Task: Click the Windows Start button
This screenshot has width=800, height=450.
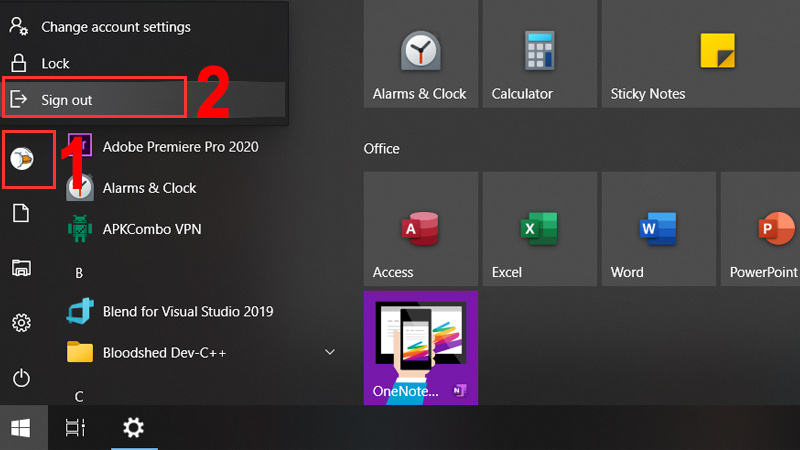Action: [x=21, y=428]
